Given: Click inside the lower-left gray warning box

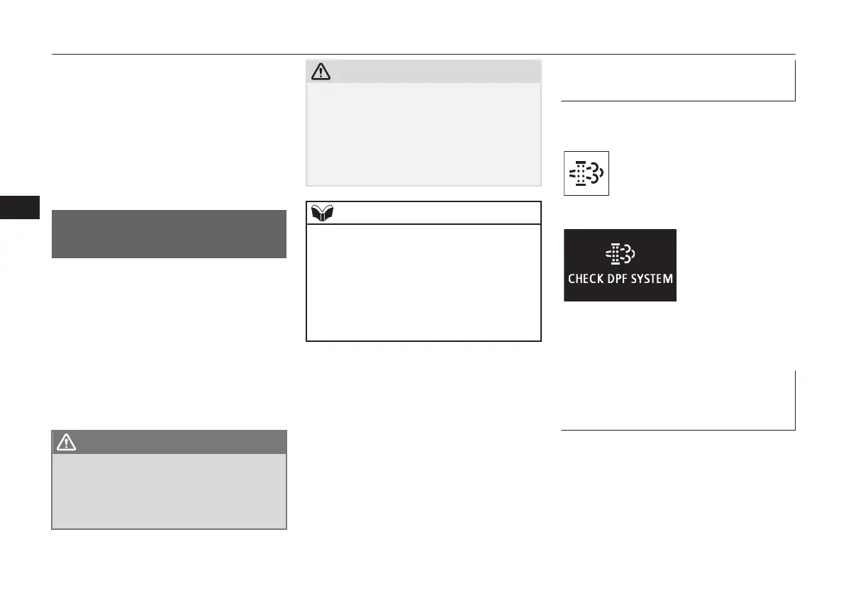Looking at the screenshot, I should (169, 491).
